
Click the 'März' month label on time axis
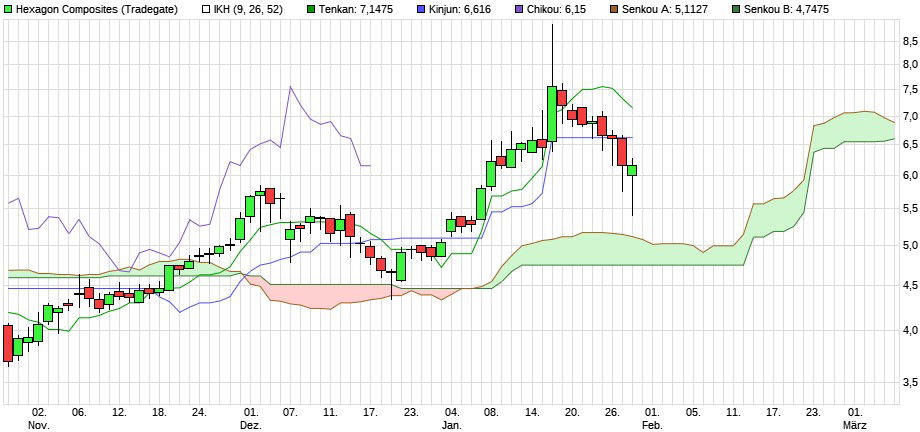click(x=854, y=424)
